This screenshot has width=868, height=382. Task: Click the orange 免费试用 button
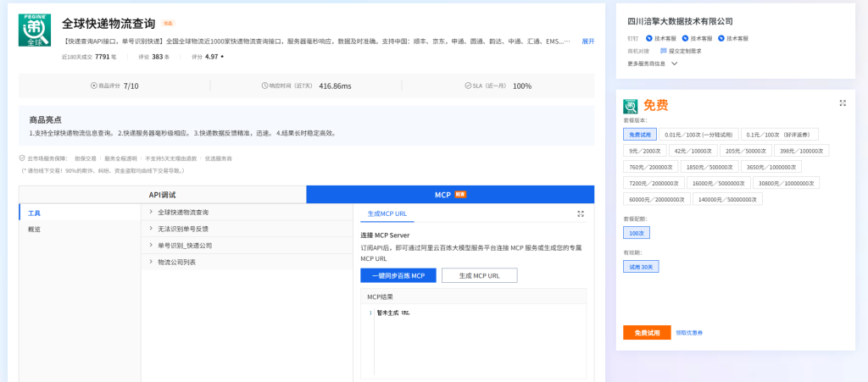point(647,333)
